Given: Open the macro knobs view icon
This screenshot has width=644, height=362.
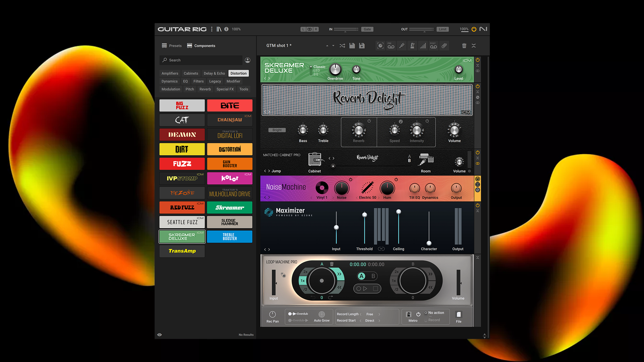Looking at the screenshot, I should click(x=380, y=46).
